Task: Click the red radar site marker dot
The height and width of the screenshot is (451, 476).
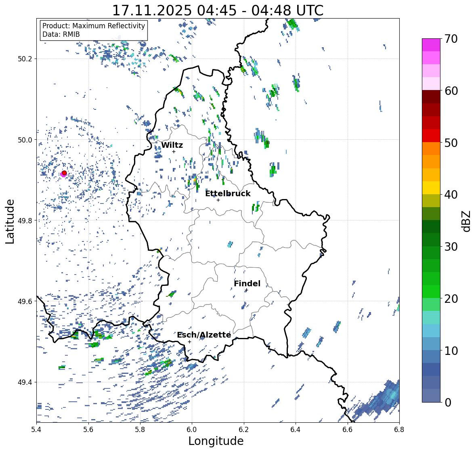Action: pyautogui.click(x=64, y=173)
